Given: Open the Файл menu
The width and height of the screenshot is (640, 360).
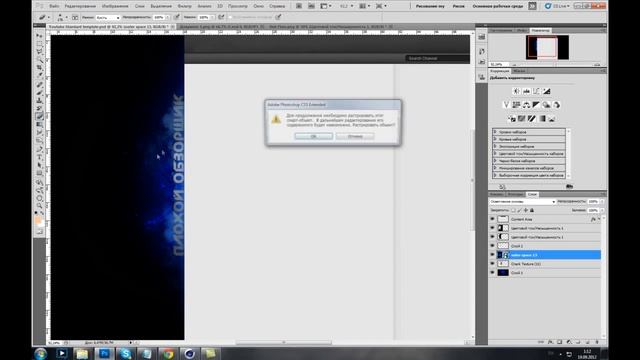Looking at the screenshot, I should (x=54, y=6).
